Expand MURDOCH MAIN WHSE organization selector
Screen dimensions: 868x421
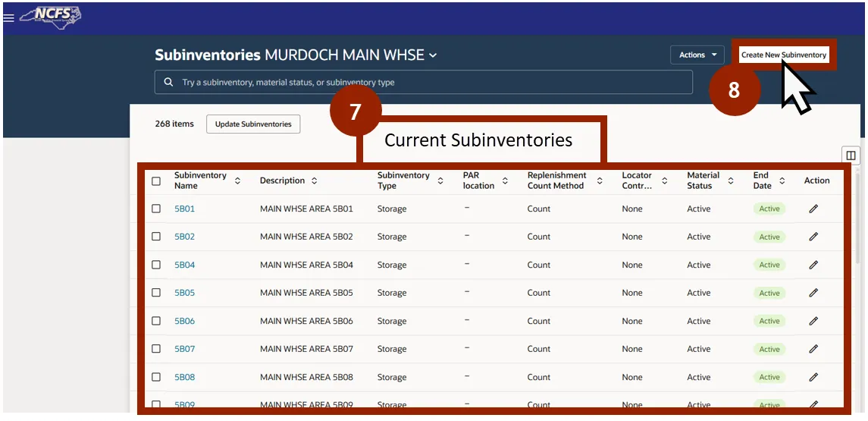pyautogui.click(x=433, y=55)
